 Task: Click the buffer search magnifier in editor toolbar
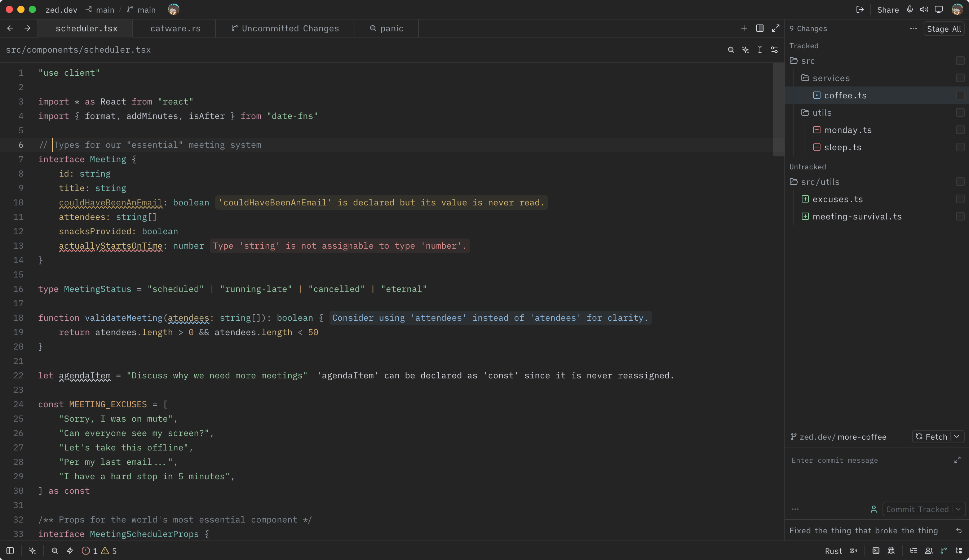pyautogui.click(x=731, y=50)
